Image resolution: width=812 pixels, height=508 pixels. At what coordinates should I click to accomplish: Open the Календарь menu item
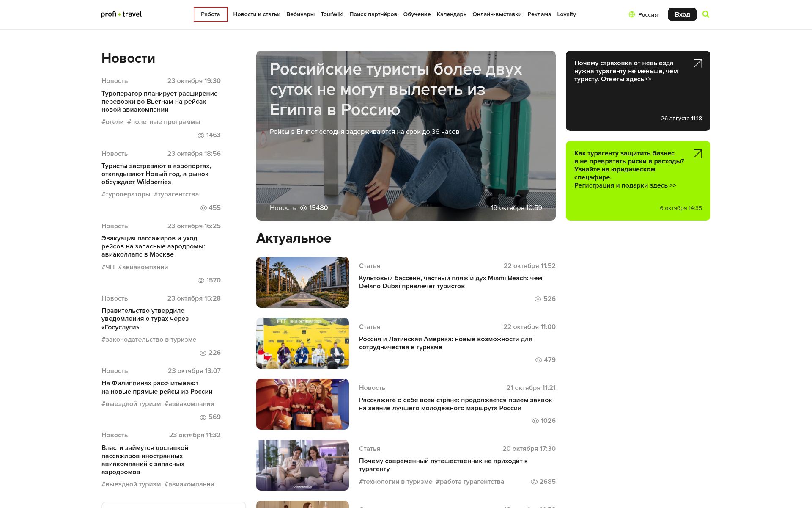click(x=451, y=14)
